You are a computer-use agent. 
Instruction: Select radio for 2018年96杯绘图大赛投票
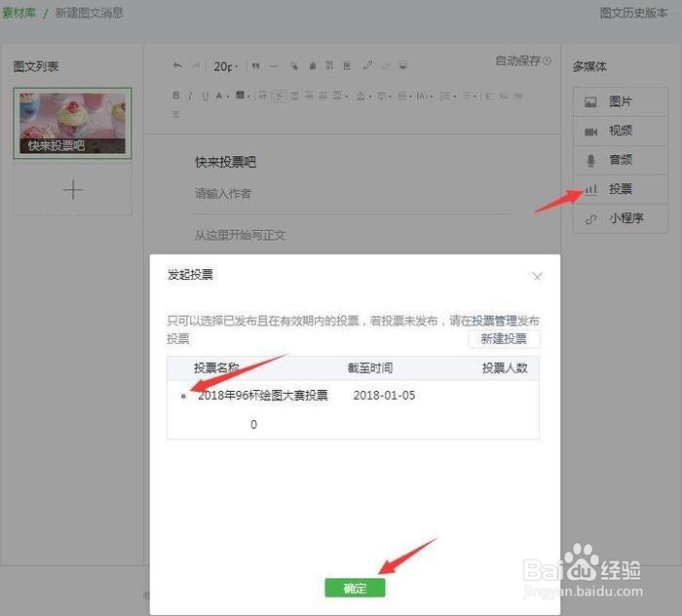click(183, 397)
